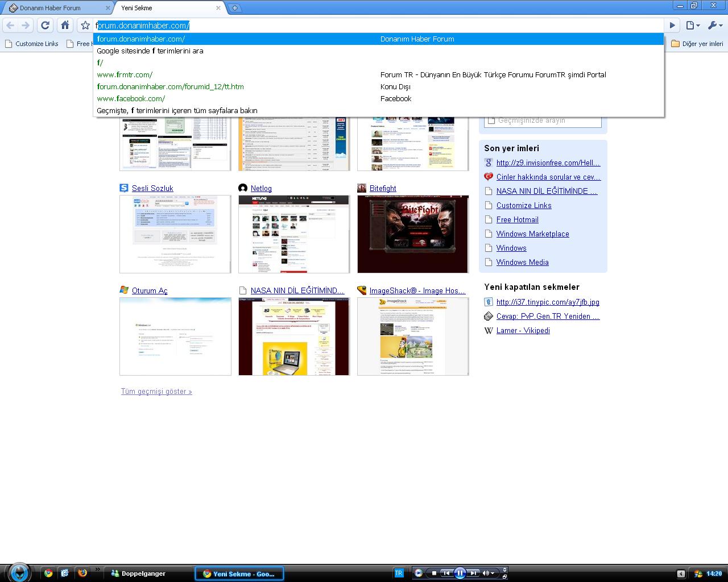This screenshot has width=728, height=582.
Task: Click Sesli Sozluk page thumbnail
Action: click(x=175, y=234)
